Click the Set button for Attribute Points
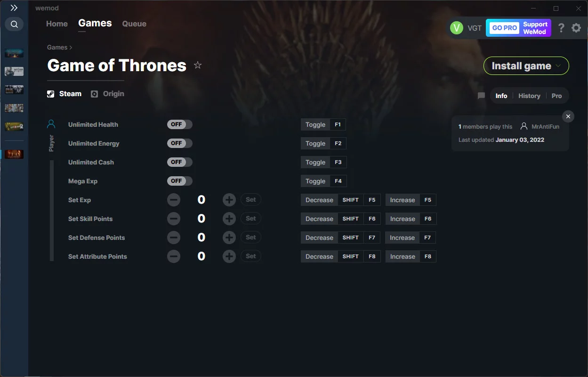This screenshot has width=588, height=377. [251, 256]
